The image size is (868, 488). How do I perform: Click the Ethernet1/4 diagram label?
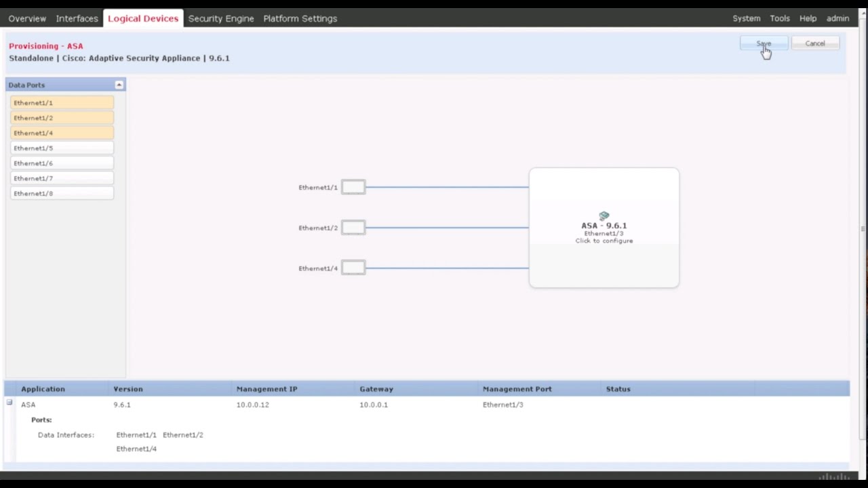(318, 268)
